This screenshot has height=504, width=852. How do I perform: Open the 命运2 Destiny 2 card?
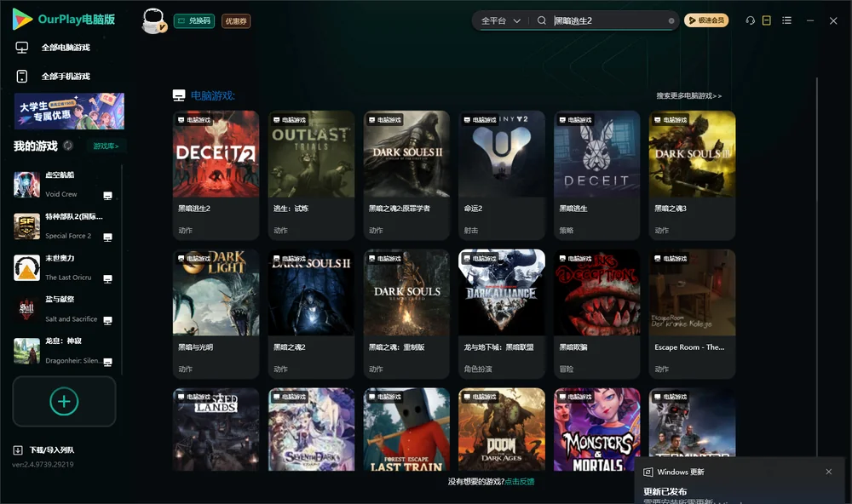pos(502,175)
